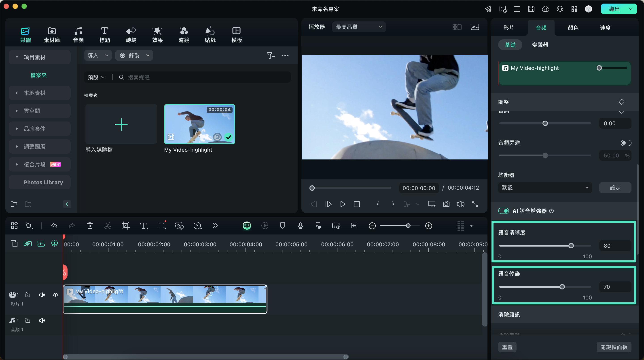
Task: Click the support headset icon
Action: 560,9
